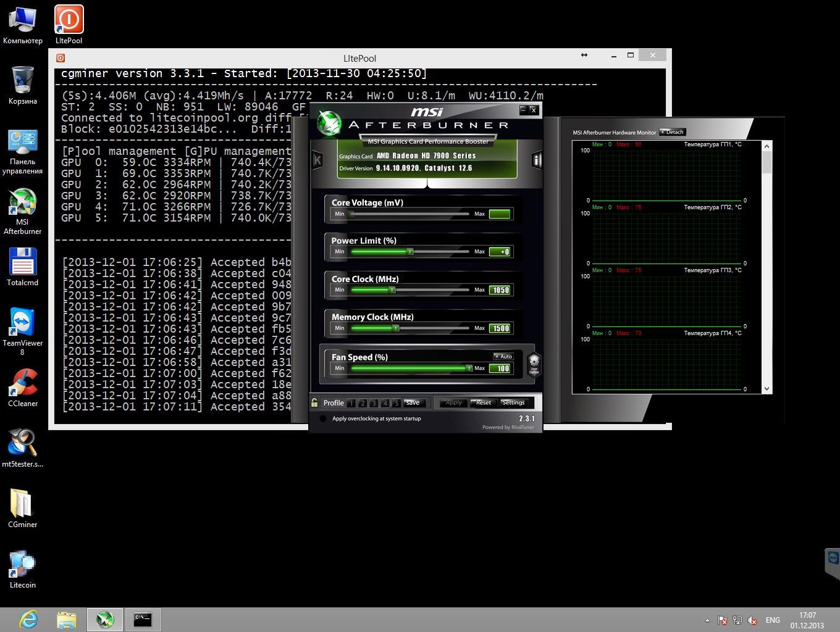Screen dimensions: 840x632
Task: Select the CGminer folder icon
Action: coord(23,509)
